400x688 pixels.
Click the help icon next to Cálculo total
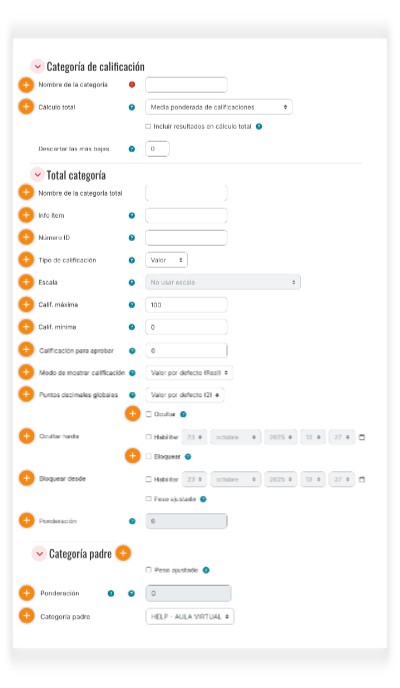132,108
